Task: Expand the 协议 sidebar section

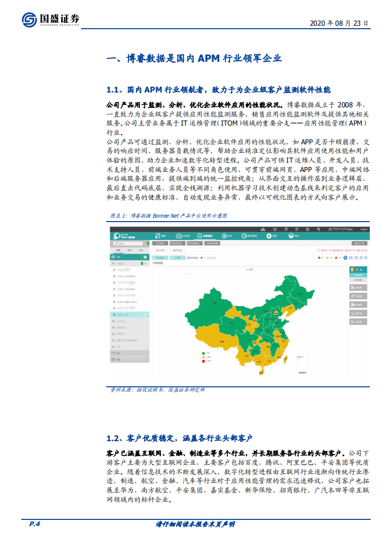Action: pyautogui.click(x=130, y=353)
